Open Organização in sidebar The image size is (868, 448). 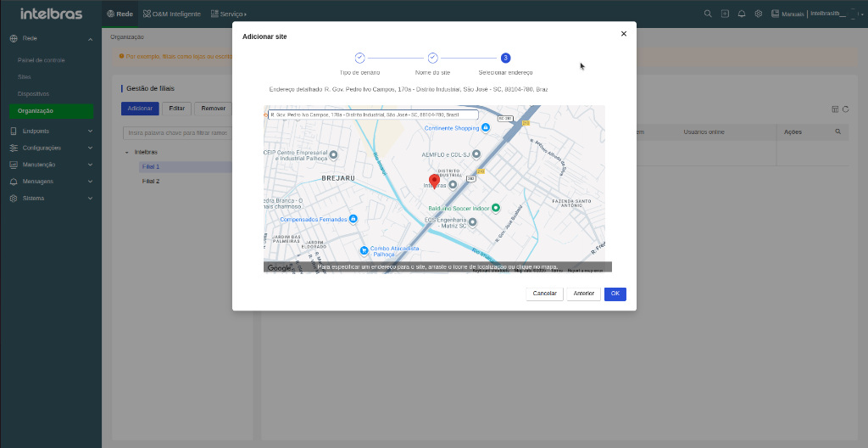coord(52,111)
